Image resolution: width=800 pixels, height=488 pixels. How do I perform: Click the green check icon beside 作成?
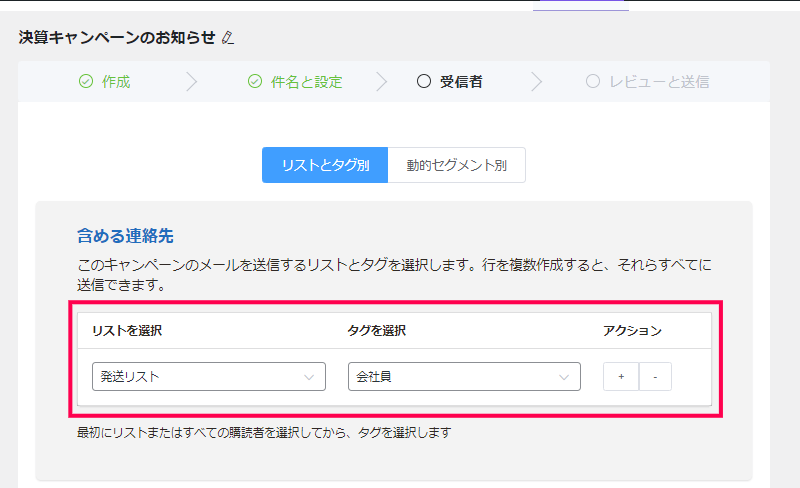(86, 81)
